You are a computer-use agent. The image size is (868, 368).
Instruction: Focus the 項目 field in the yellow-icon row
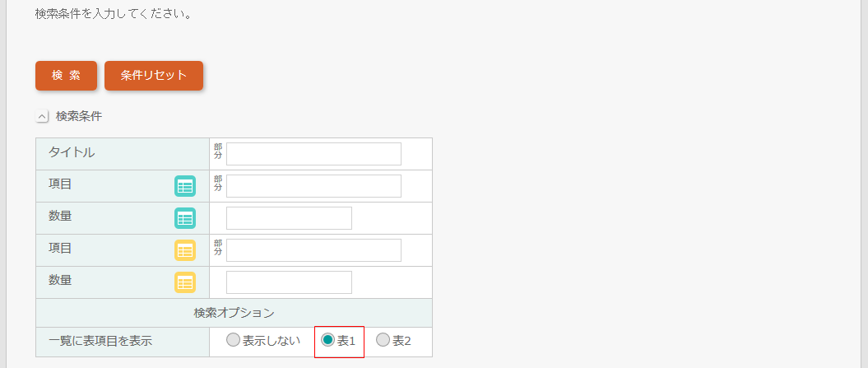click(x=313, y=250)
